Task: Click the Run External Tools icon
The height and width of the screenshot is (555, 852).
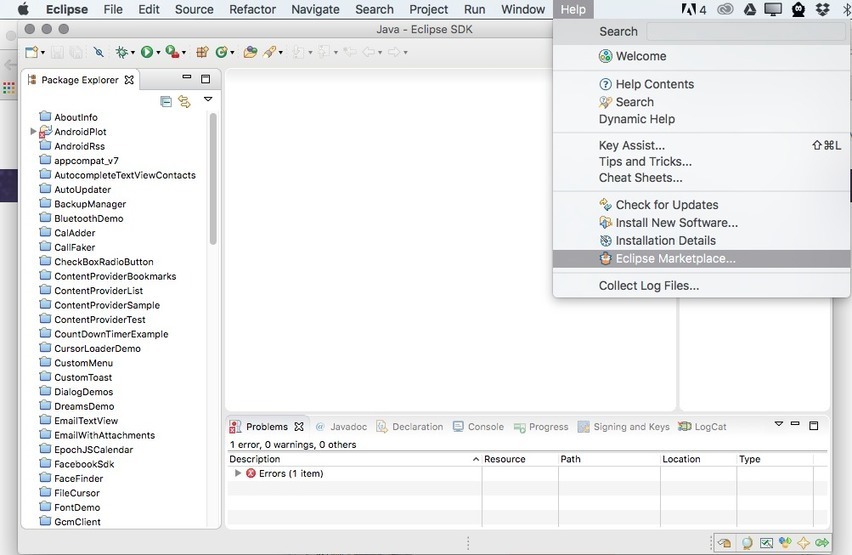Action: [172, 52]
